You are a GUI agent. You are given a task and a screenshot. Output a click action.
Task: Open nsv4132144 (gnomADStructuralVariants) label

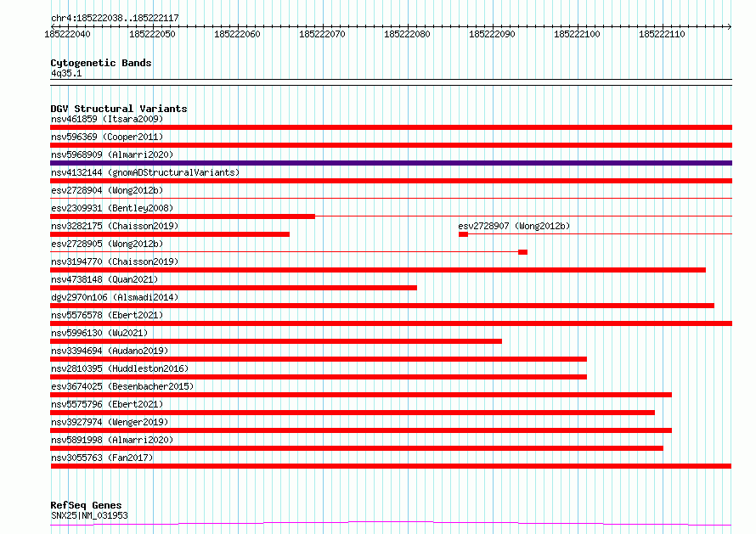(x=145, y=172)
